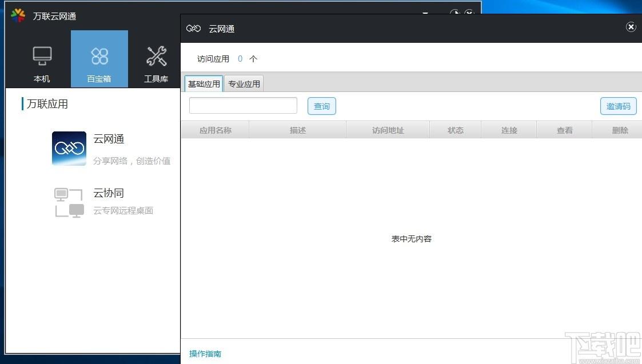Click the 云专网远程桌面 description text
Viewport: 642px width, 364px height.
(x=123, y=210)
